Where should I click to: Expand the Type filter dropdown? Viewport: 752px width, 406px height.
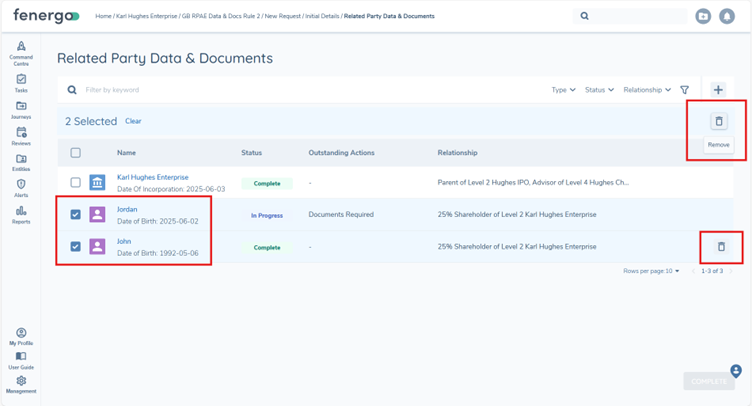(x=563, y=90)
